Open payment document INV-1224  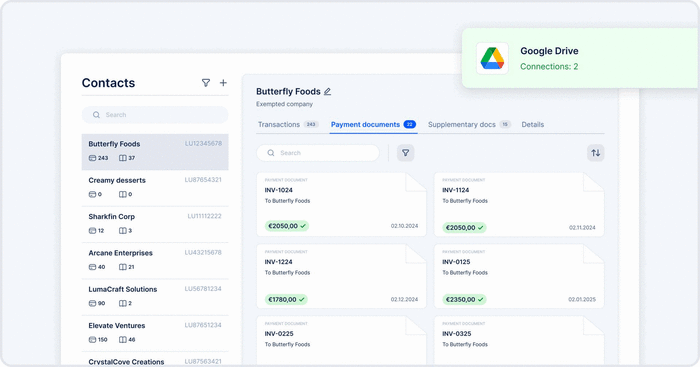pyautogui.click(x=341, y=276)
